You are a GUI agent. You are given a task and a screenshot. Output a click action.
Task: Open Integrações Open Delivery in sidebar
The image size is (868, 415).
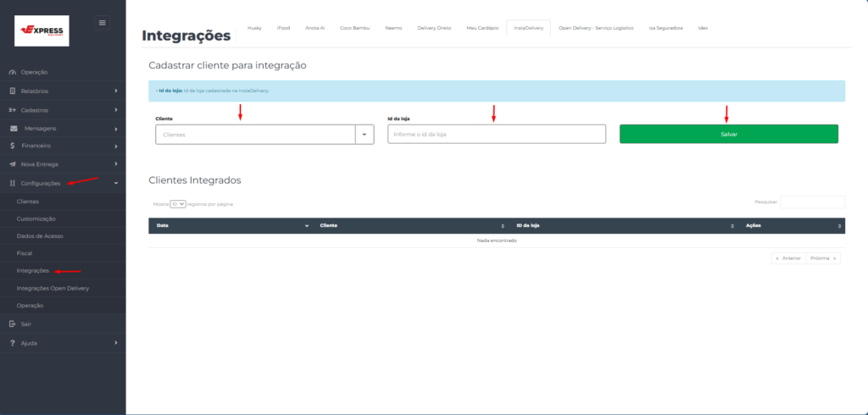coord(53,289)
